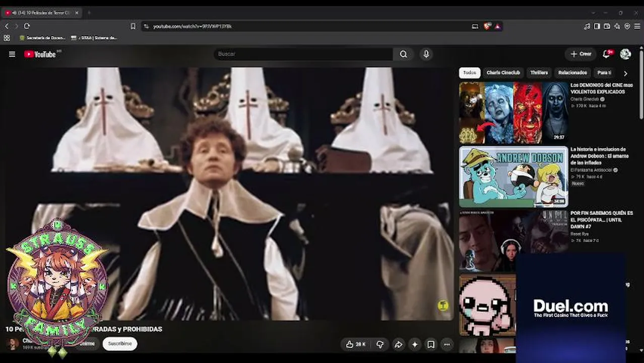This screenshot has width=644, height=363.
Task: Click the Unirme join button
Action: coord(87,344)
